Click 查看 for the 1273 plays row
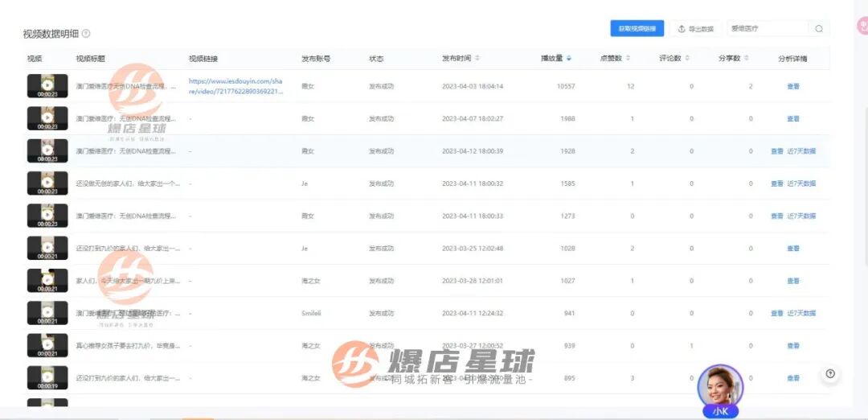This screenshot has width=868, height=420. (x=776, y=216)
